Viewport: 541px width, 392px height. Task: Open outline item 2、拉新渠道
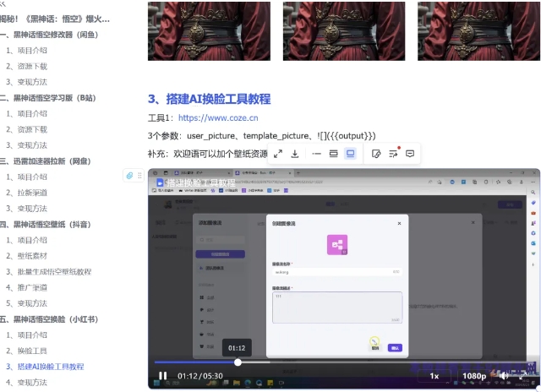tap(26, 193)
